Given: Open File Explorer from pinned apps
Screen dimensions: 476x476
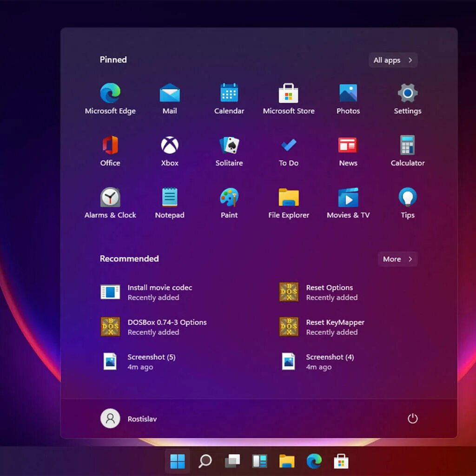Looking at the screenshot, I should (289, 203).
